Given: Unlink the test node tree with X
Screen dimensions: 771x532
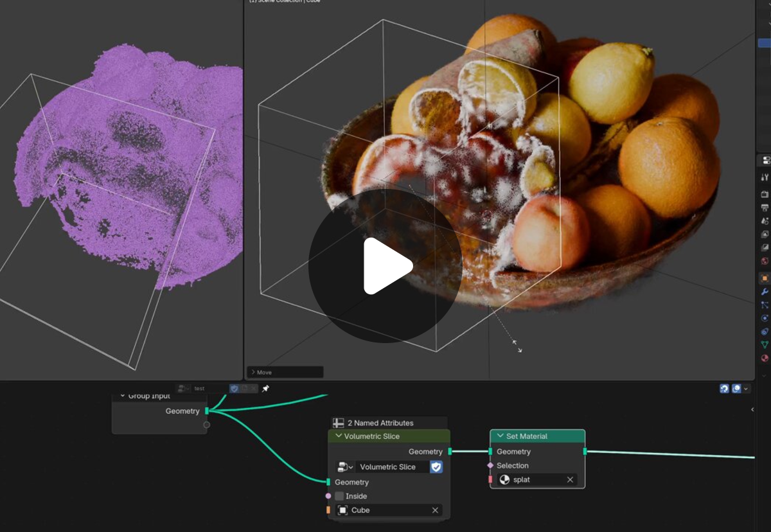Looking at the screenshot, I should (254, 389).
